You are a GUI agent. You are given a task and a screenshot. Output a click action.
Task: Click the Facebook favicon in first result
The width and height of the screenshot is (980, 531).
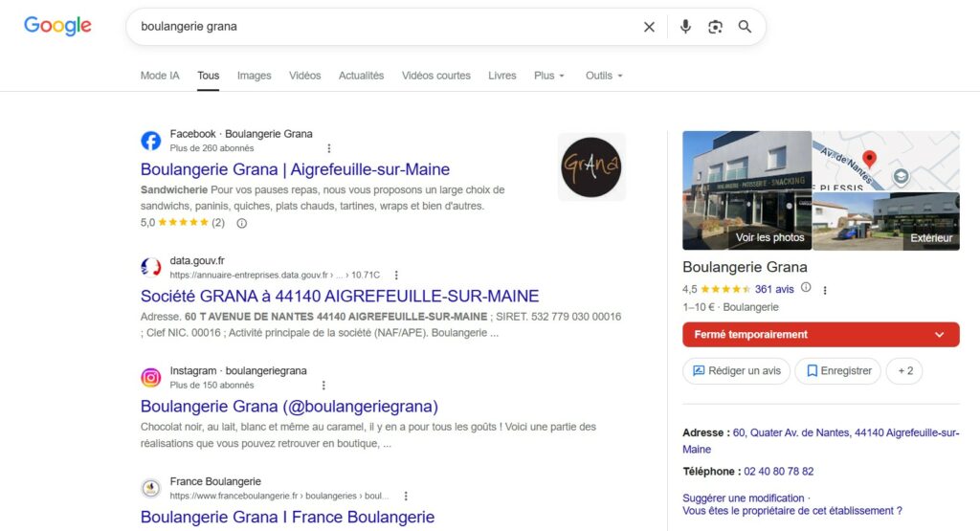point(150,141)
